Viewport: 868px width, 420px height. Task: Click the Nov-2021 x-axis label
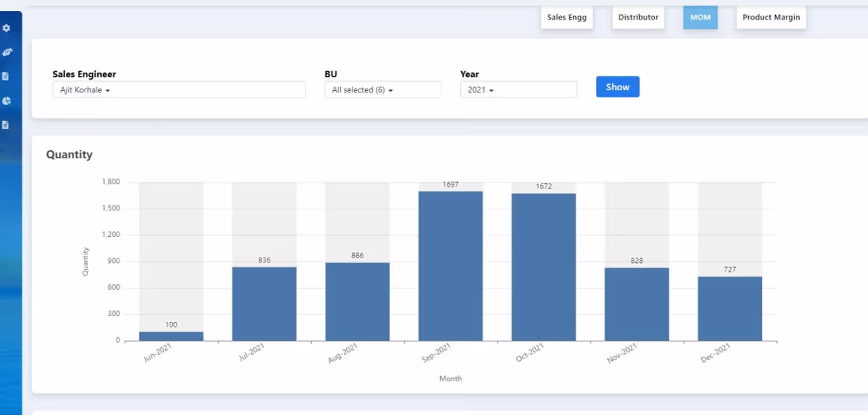coord(622,354)
